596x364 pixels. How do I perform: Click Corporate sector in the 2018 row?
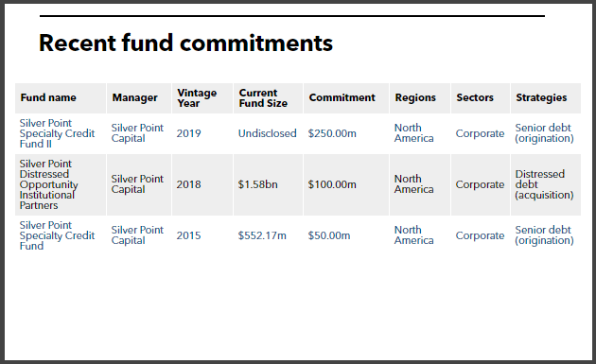pos(480,185)
